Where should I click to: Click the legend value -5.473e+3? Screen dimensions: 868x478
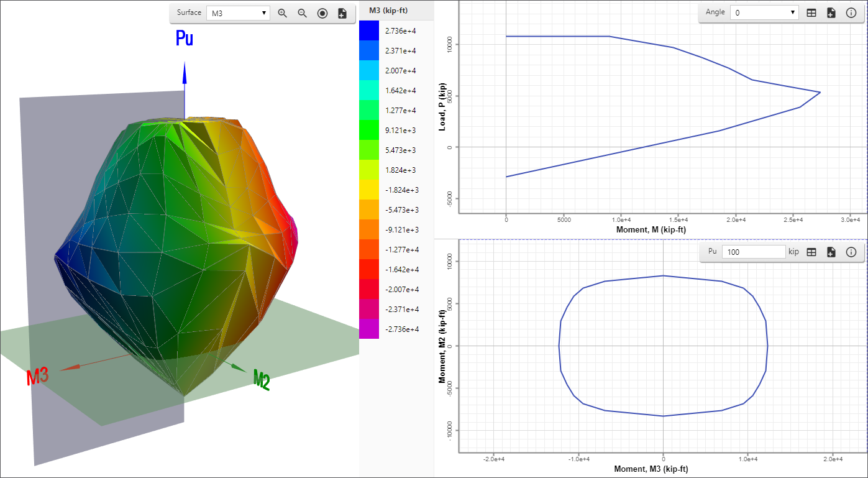[x=401, y=209]
